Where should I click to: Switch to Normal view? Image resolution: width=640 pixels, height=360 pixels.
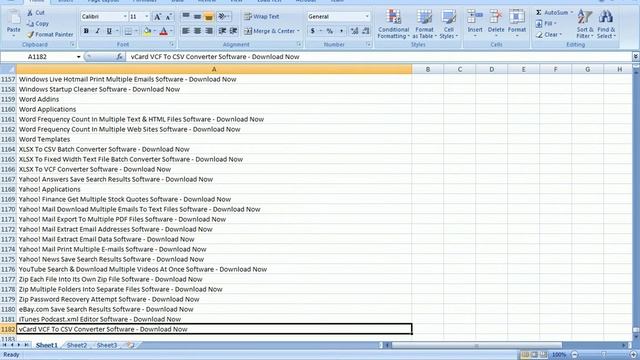point(525,355)
